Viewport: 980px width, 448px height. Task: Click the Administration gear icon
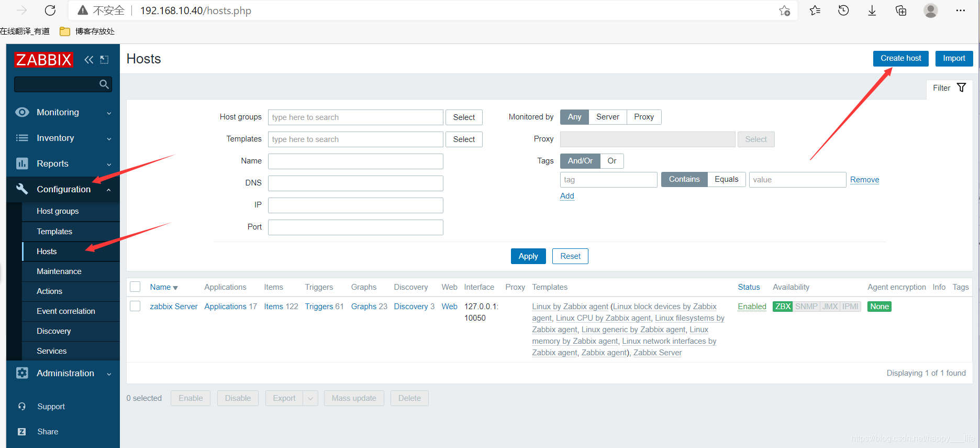coord(22,373)
